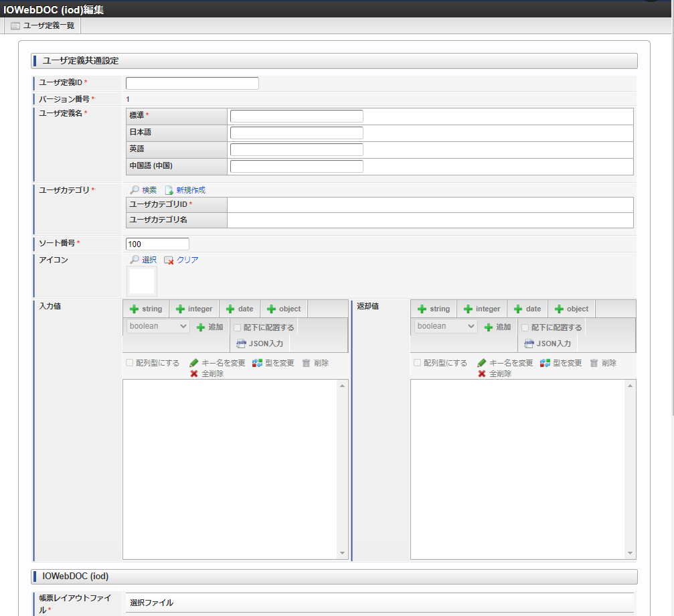Image resolution: width=674 pixels, height=616 pixels.
Task: Click the IOWebDOC (iod) section header
Action: coord(334,576)
